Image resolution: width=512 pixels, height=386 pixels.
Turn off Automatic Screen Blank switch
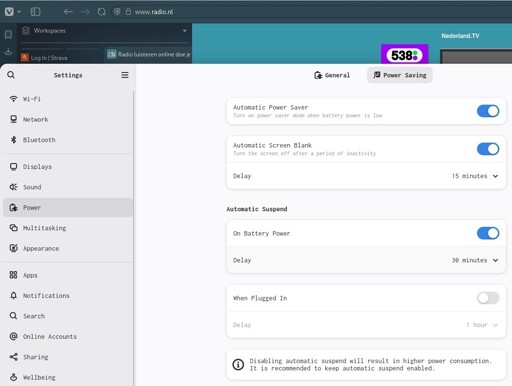tap(488, 149)
